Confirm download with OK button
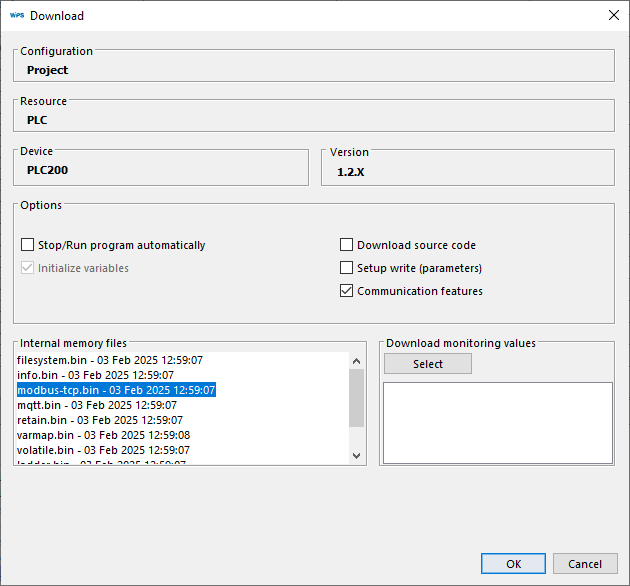Image resolution: width=630 pixels, height=586 pixels. point(513,564)
